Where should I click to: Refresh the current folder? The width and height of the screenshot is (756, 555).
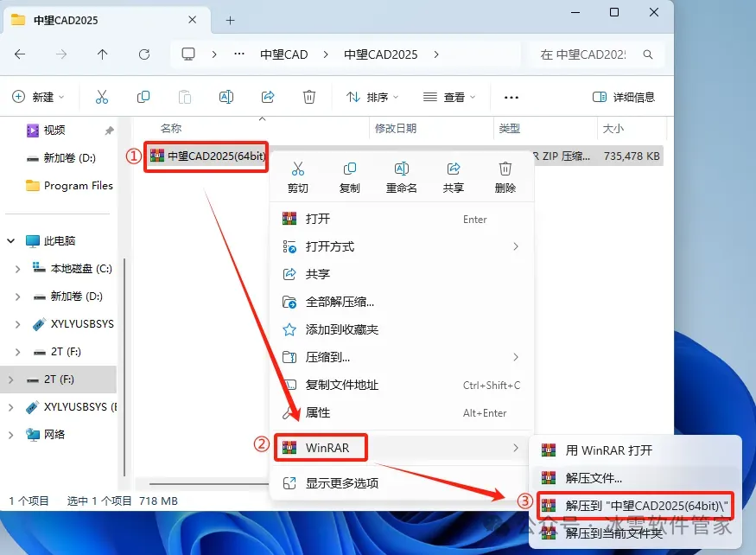tap(144, 54)
